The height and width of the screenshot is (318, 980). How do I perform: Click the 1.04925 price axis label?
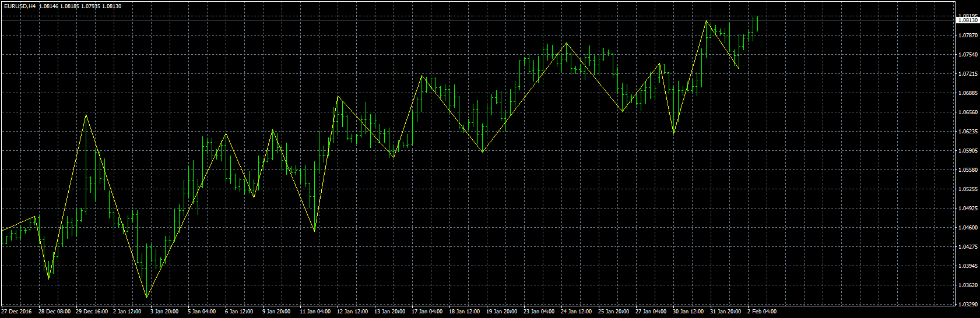point(968,209)
